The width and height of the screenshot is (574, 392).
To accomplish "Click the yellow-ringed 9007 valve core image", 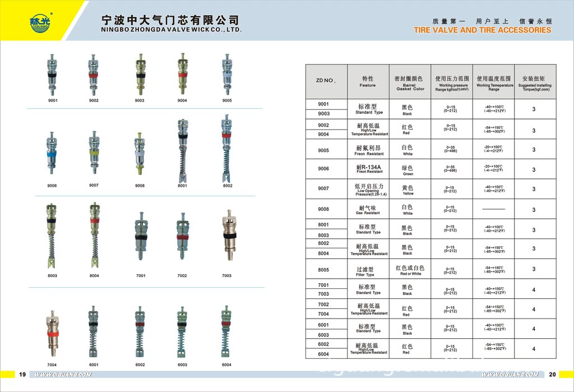I will (x=94, y=152).
